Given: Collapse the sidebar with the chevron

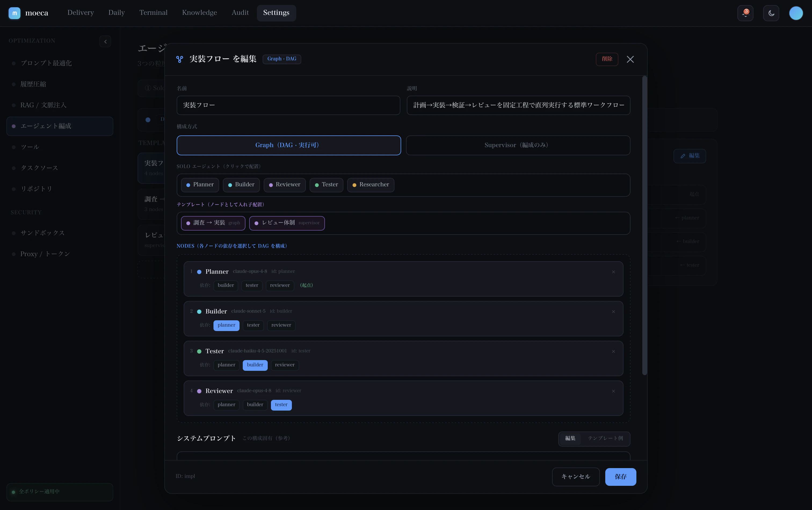Looking at the screenshot, I should pos(105,41).
